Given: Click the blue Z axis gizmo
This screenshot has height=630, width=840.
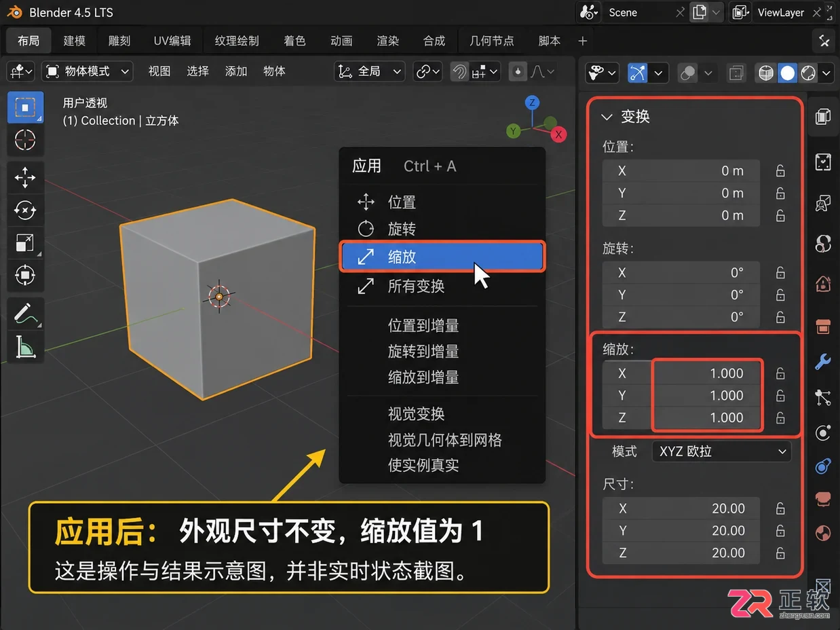Looking at the screenshot, I should coord(533,103).
